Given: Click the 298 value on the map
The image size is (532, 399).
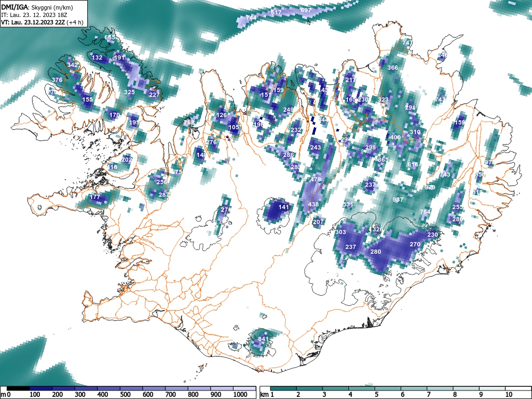Looking at the screenshot, I should click(x=370, y=147).
